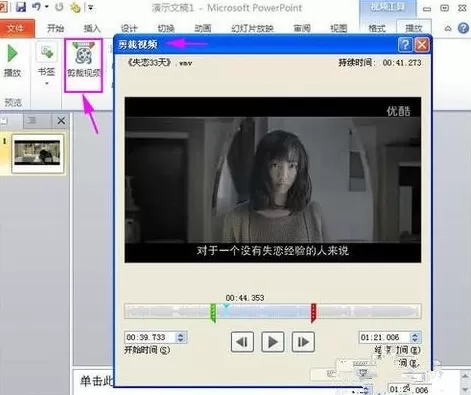The height and width of the screenshot is (395, 471).
Task: Click the end time field showing 01:21.006
Action: click(x=384, y=337)
